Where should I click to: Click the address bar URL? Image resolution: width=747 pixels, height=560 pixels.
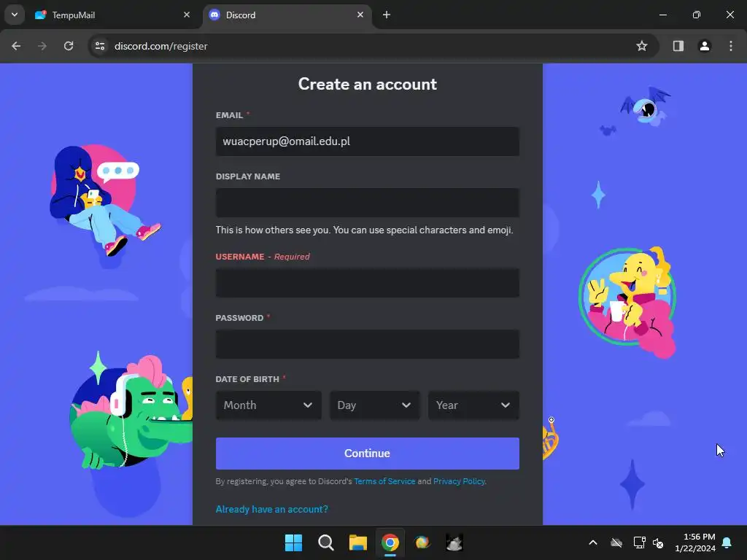[x=161, y=46]
